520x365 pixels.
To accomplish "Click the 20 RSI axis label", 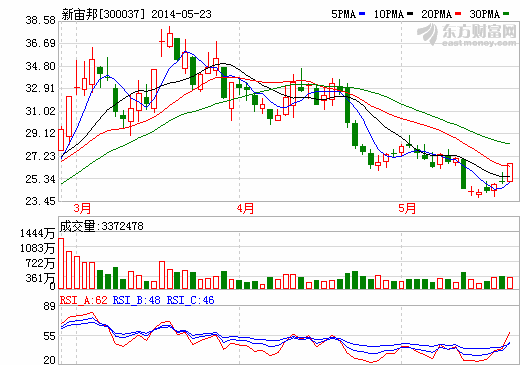I will click(49, 360).
